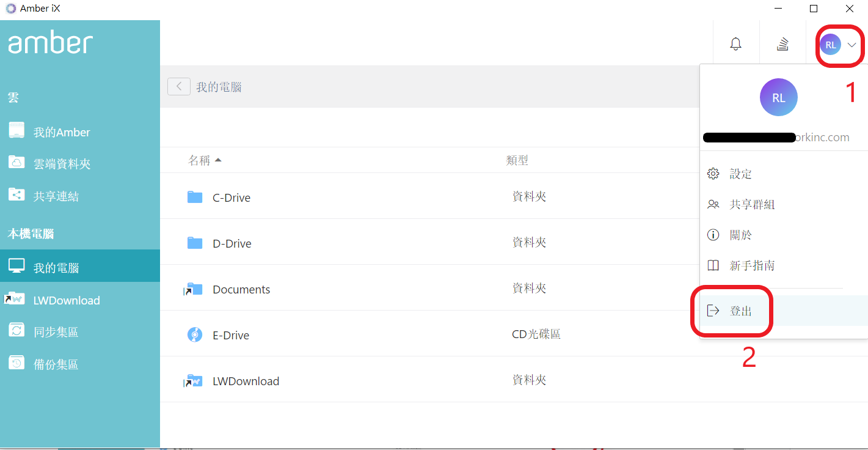Screen dimensions: 868x450
Task: Click the amber logo
Action: [50, 43]
